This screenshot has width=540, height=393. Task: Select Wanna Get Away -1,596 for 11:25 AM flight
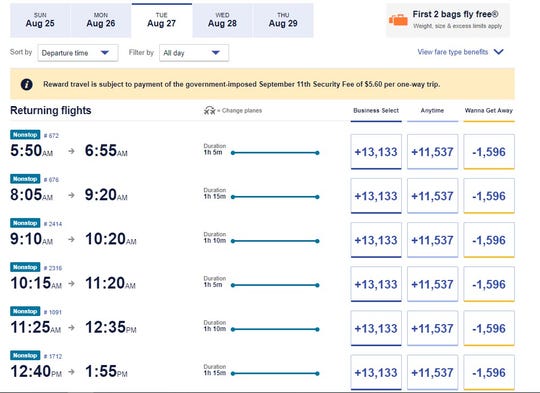tap(489, 328)
